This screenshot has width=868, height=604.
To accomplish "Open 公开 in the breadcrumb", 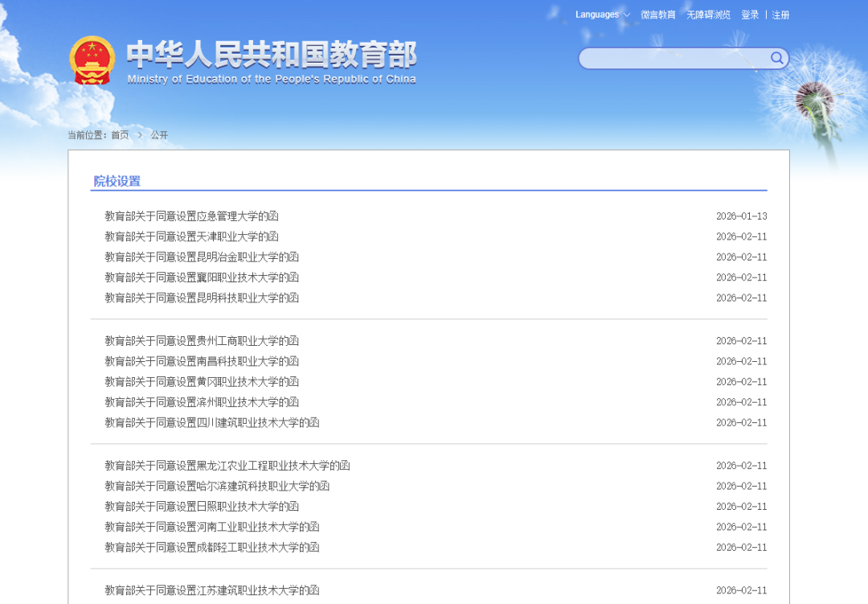I will coord(159,134).
